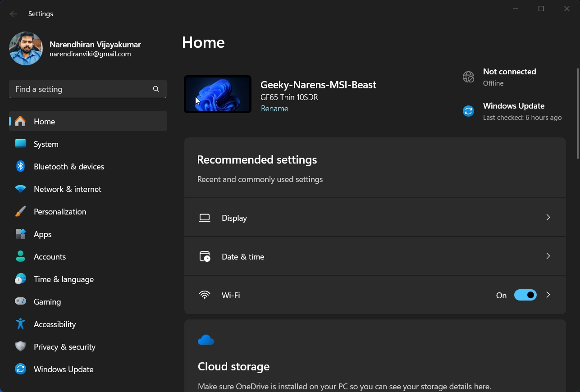580x392 pixels.
Task: Go to Privacy & security
Action: point(88,346)
